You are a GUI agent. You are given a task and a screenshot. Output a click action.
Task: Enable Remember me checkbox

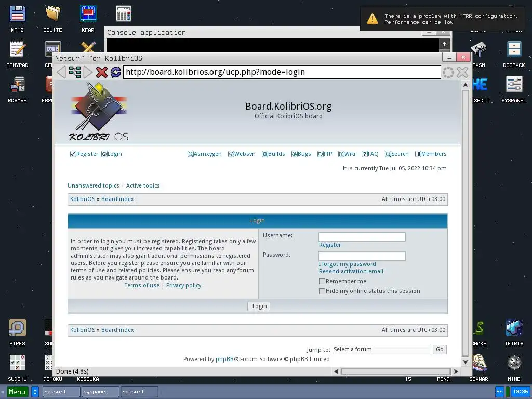[322, 281]
